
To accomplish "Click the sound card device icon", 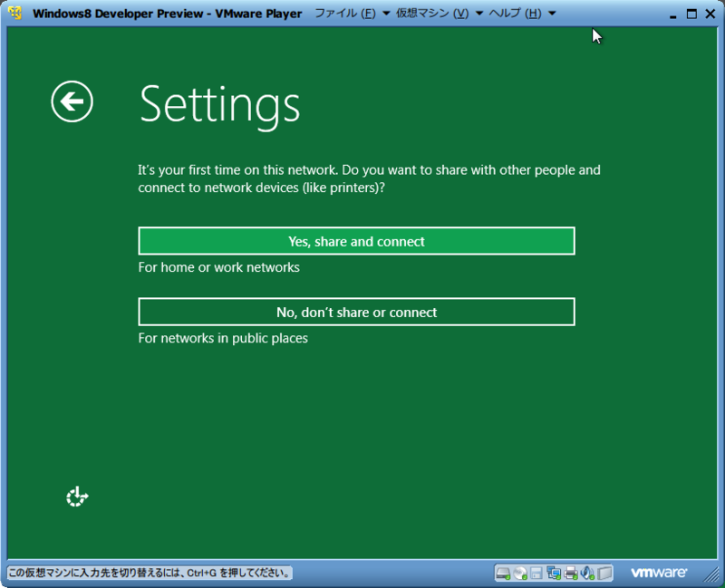I will [x=587, y=574].
